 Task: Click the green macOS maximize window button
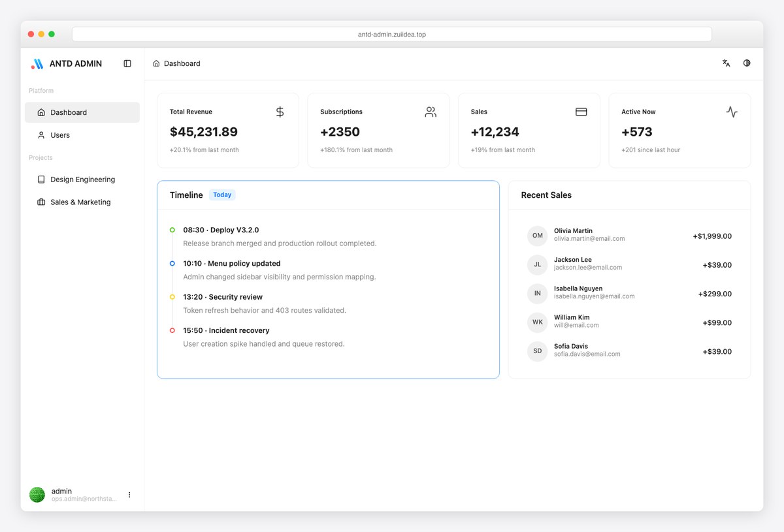[x=52, y=34]
